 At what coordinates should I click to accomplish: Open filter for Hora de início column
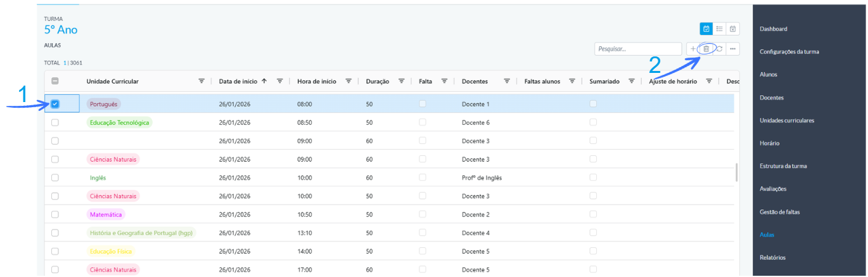(x=348, y=81)
